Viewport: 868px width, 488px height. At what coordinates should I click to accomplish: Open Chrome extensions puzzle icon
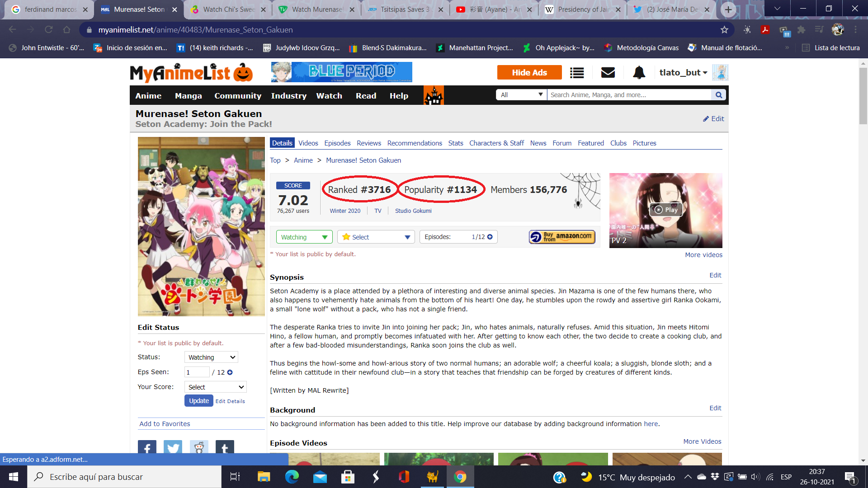tap(802, 30)
